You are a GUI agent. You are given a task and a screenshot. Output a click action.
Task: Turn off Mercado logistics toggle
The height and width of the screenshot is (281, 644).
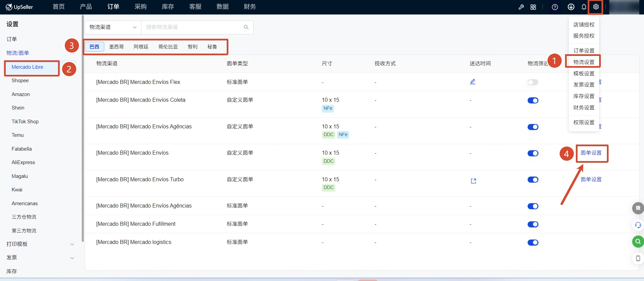tap(533, 243)
